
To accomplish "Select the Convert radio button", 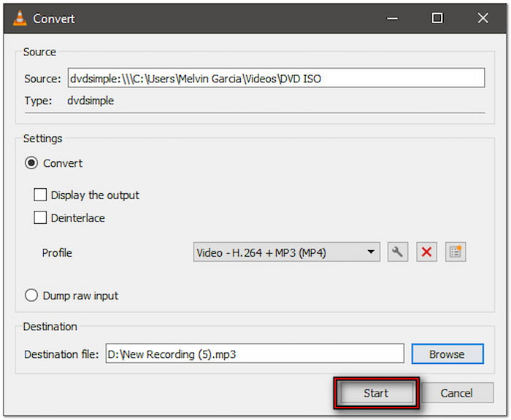I will tap(31, 163).
